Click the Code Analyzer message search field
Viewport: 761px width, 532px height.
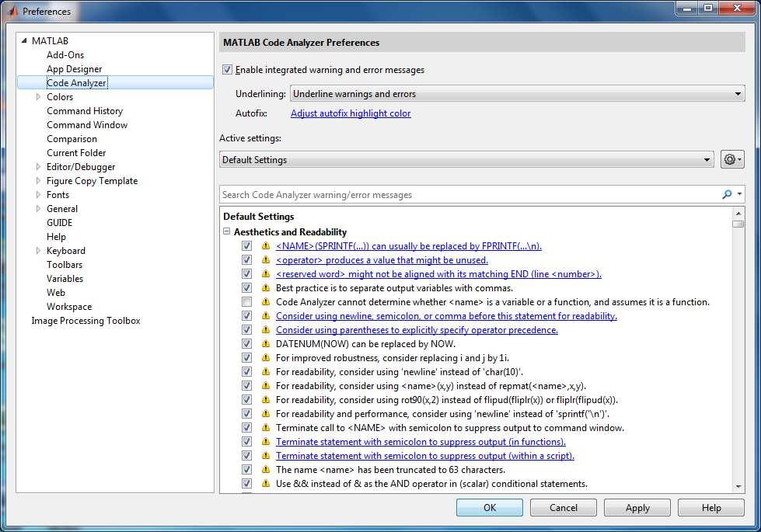pos(470,194)
